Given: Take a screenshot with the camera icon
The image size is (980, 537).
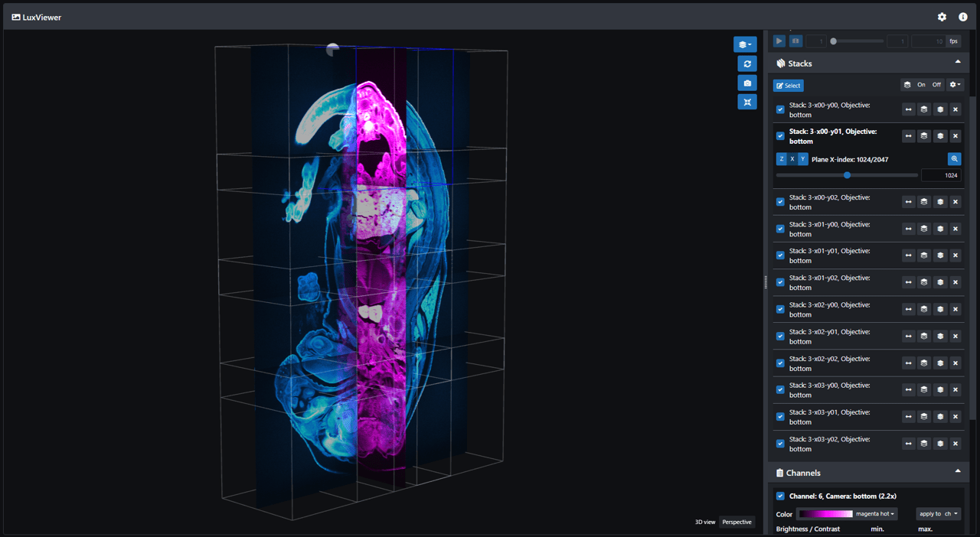Looking at the screenshot, I should tap(746, 83).
